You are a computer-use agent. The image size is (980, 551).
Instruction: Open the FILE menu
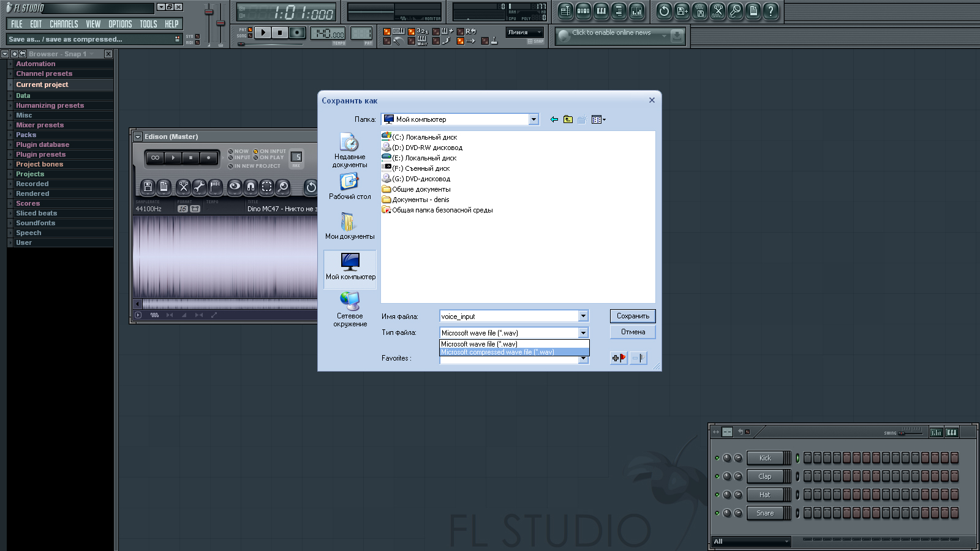[17, 24]
